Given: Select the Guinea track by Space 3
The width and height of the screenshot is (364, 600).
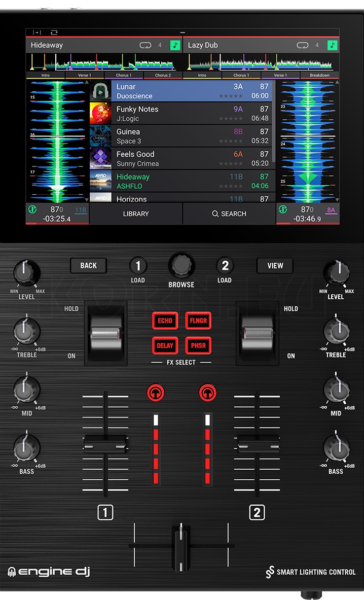Looking at the screenshot, I should 181,136.
